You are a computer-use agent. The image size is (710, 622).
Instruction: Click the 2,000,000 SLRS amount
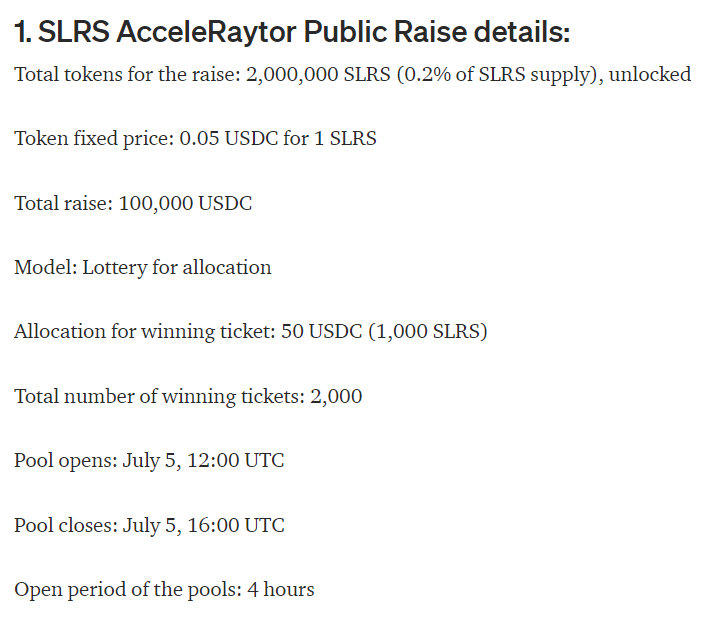(318, 75)
